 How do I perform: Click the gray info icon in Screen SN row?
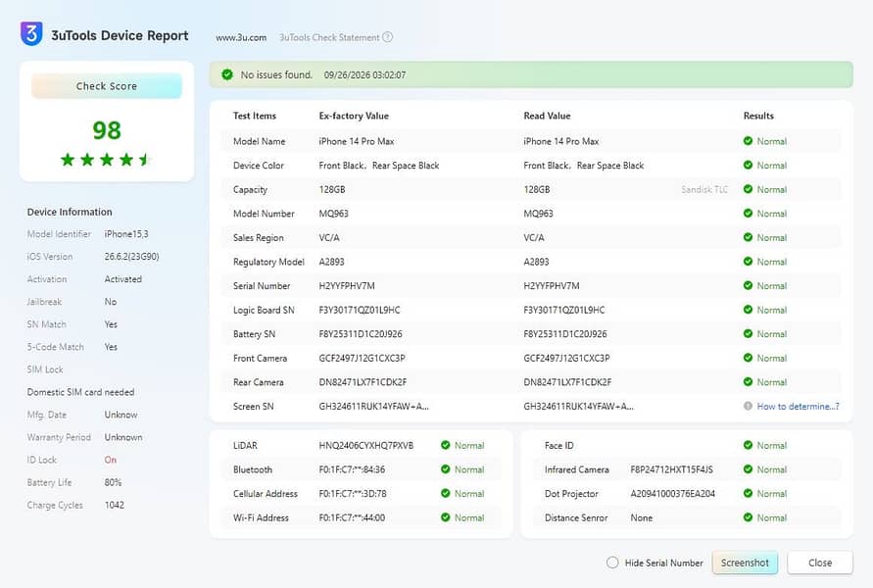748,406
